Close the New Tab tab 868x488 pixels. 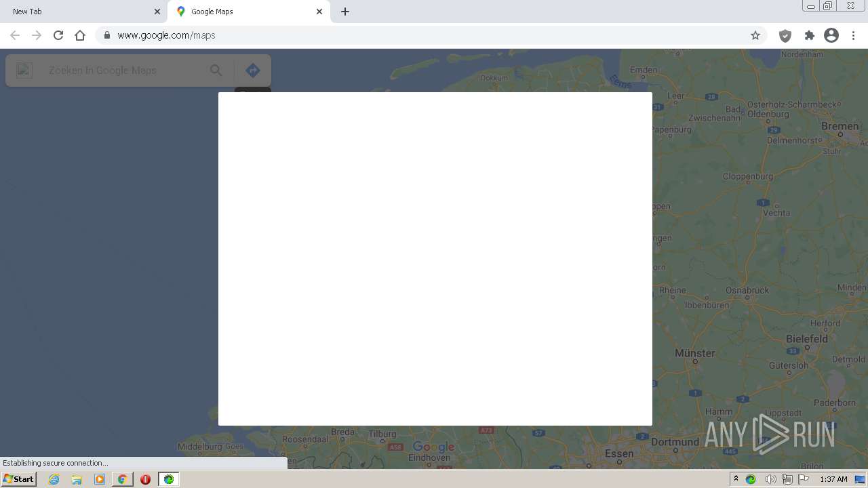157,12
